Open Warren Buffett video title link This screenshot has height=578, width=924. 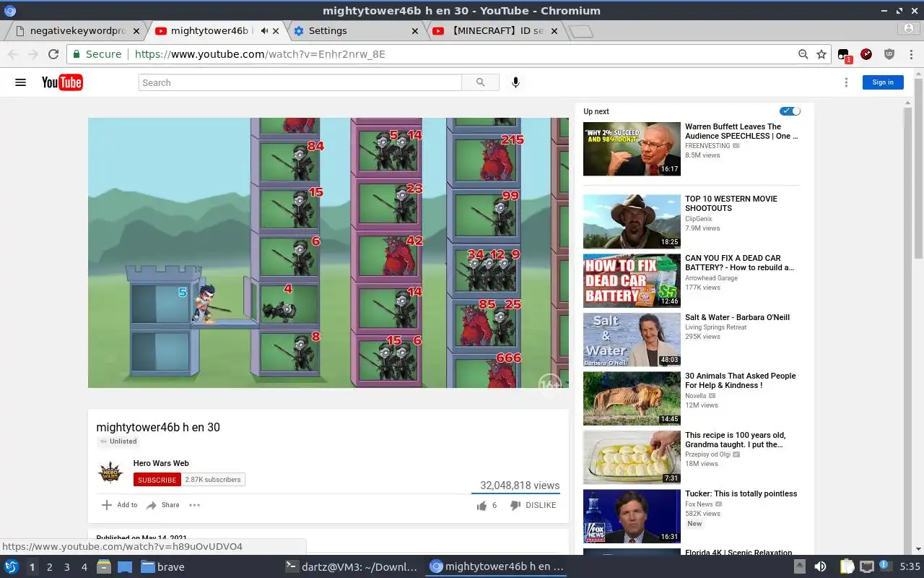click(x=741, y=131)
